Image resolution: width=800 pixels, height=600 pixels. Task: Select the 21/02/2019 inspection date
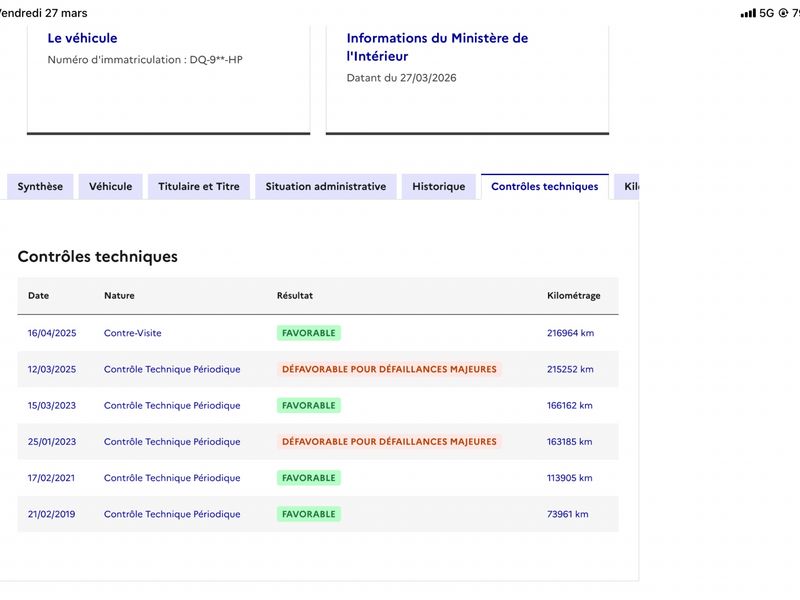52,514
